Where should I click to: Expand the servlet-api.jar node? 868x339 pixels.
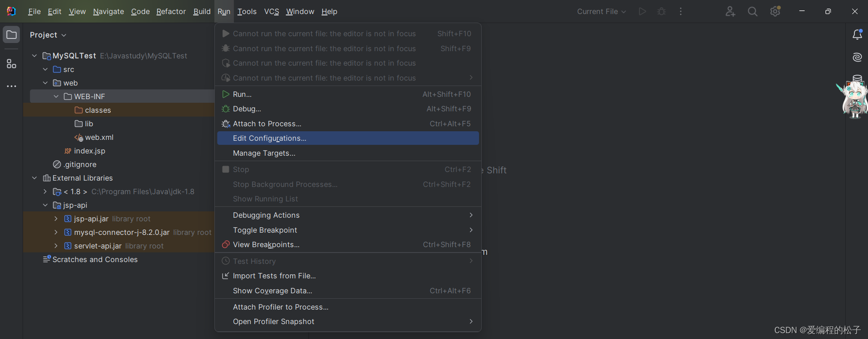pos(56,246)
